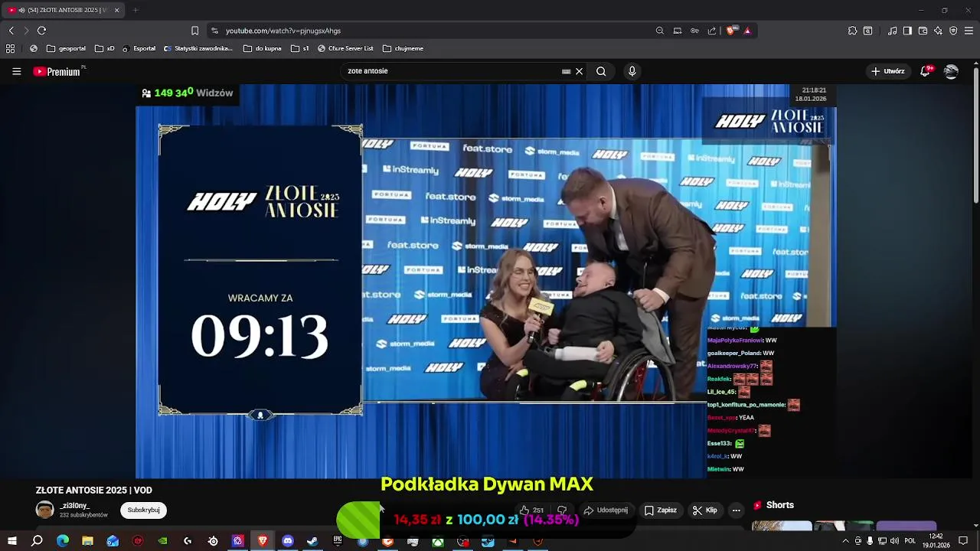This screenshot has height=551, width=980.
Task: Expand the chujmeme bookmarks folder
Action: [403, 48]
